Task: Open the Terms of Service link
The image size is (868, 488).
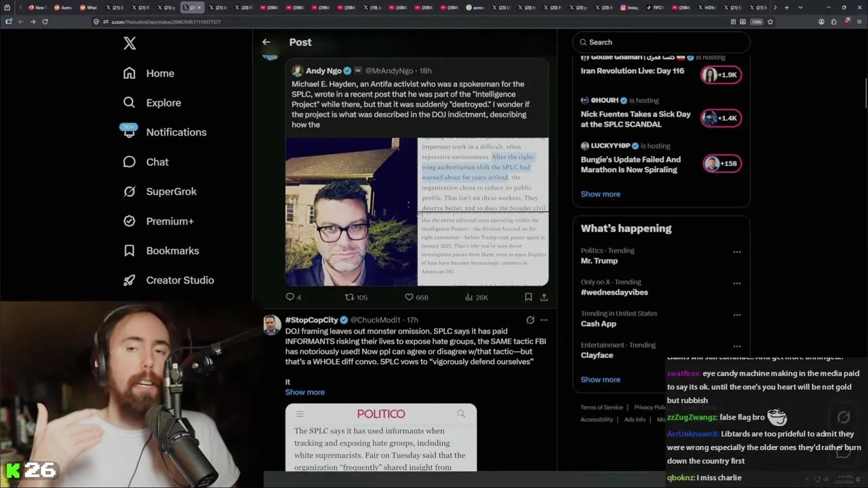Action: coord(601,407)
